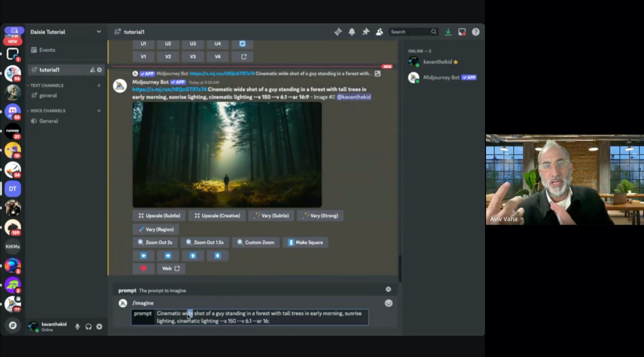Click the red heart reaction button
The height and width of the screenshot is (357, 644).
(143, 268)
